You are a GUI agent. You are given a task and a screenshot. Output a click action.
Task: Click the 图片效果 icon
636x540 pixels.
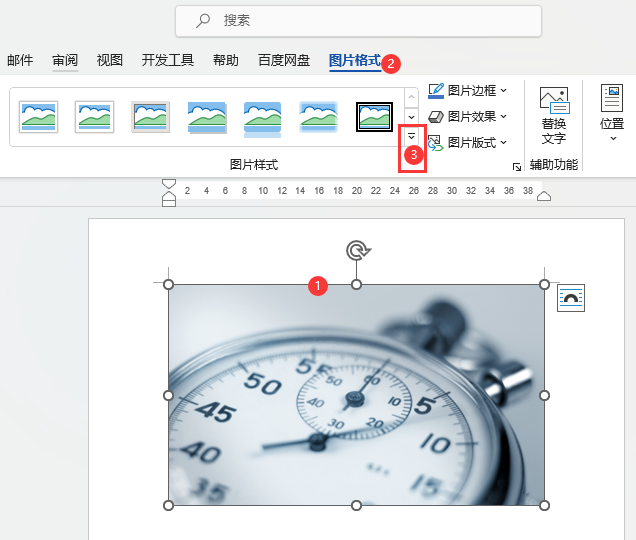pos(436,117)
